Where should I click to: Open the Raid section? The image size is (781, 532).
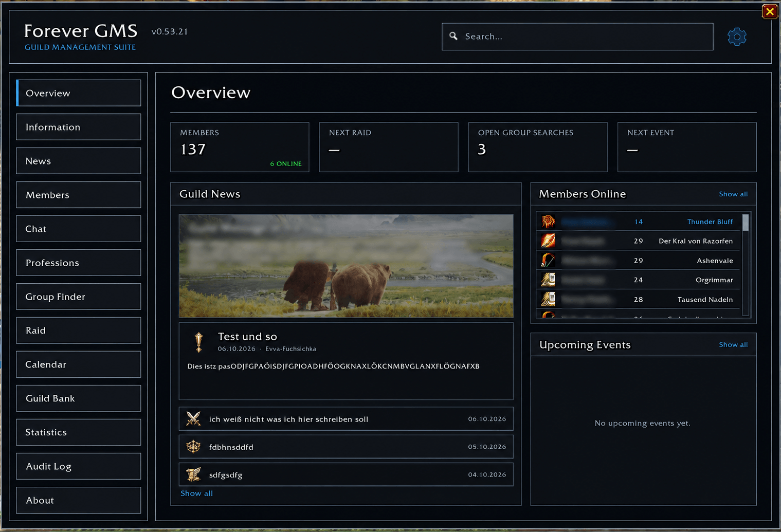(79, 331)
